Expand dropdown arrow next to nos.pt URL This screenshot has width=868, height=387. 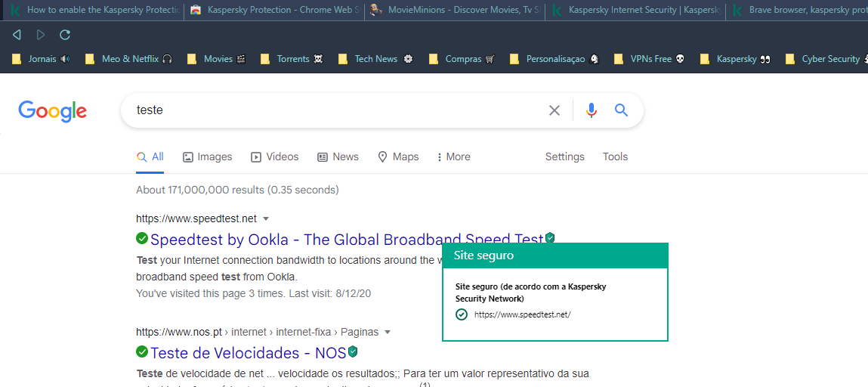[388, 332]
